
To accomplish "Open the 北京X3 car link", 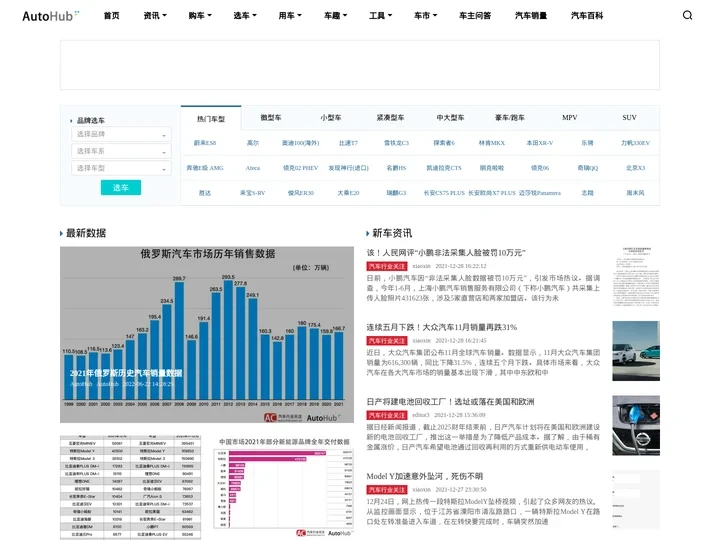I will (636, 168).
